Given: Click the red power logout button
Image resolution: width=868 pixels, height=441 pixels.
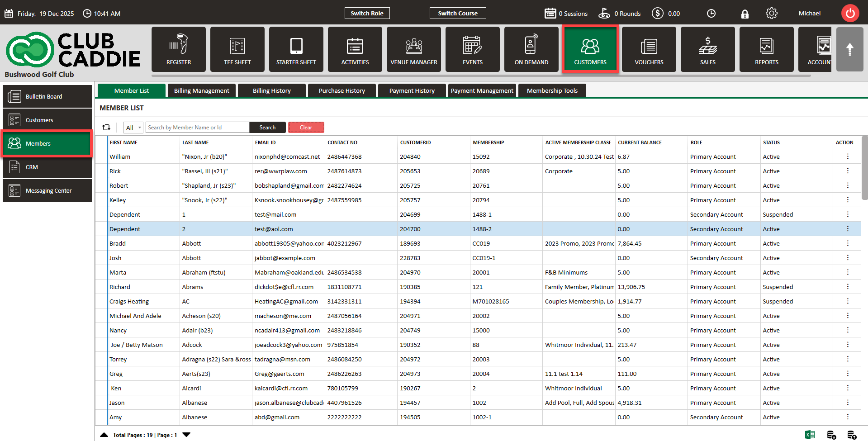Looking at the screenshot, I should 850,13.
